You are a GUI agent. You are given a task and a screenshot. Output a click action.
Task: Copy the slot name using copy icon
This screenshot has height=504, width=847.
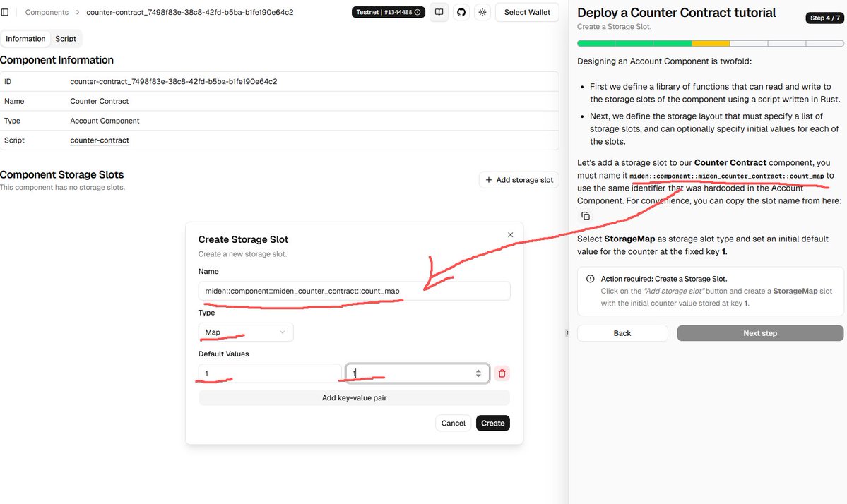click(586, 216)
